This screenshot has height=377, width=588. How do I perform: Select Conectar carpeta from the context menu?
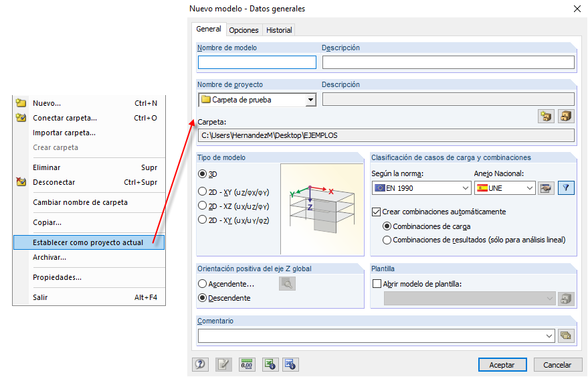pyautogui.click(x=65, y=118)
